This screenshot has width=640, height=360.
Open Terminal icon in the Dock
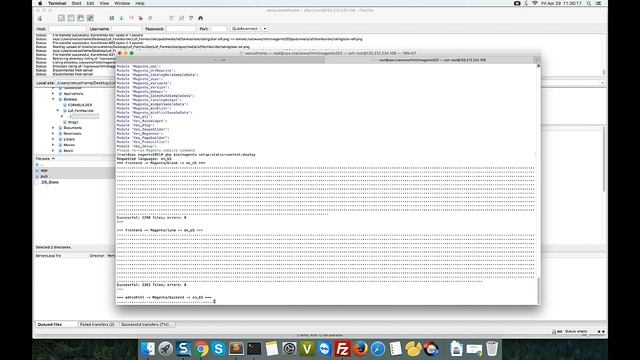tap(254, 349)
